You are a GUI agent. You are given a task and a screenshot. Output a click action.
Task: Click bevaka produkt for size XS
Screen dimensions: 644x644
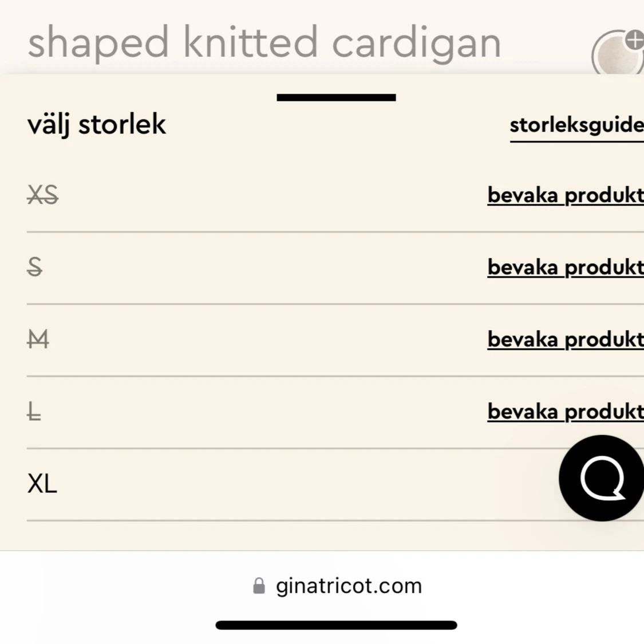click(x=565, y=195)
